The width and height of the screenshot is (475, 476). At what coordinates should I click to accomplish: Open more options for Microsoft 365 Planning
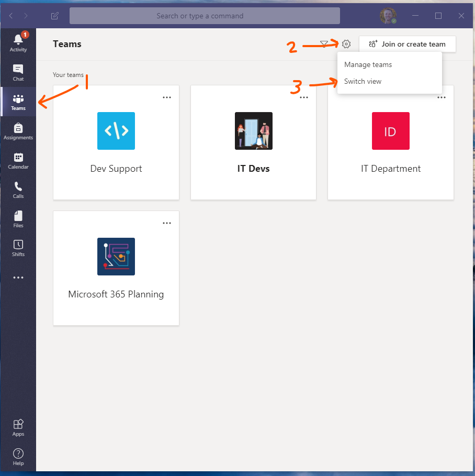coord(167,223)
